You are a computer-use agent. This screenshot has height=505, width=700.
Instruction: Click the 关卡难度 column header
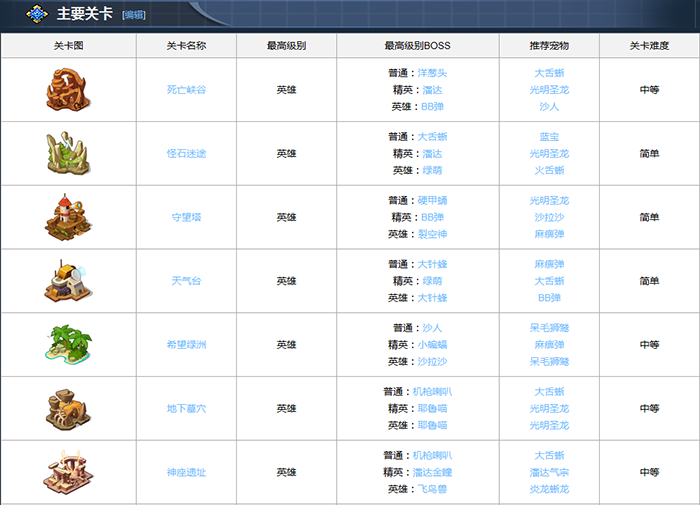point(649,46)
